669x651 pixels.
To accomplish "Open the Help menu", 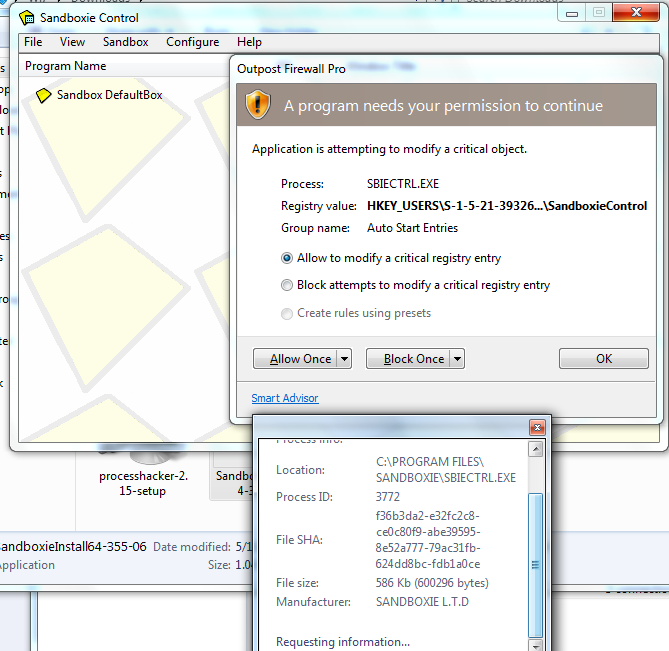I will (249, 42).
